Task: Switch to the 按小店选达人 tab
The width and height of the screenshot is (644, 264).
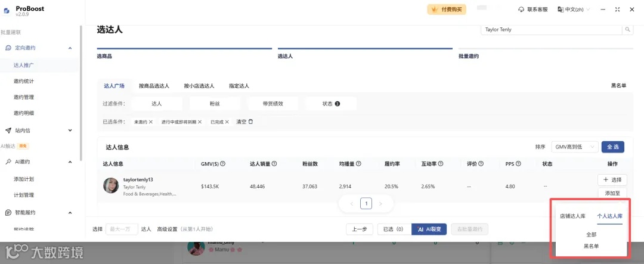Action: click(x=199, y=86)
